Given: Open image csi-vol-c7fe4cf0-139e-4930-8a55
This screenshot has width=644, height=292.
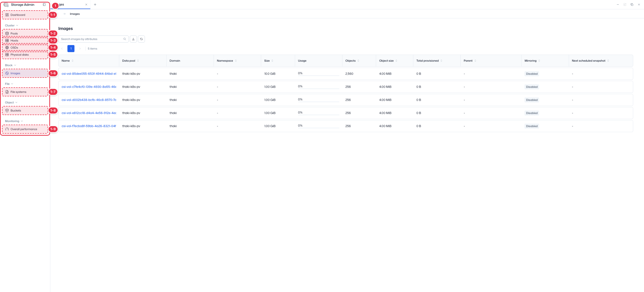Looking at the screenshot, I should point(89,87).
